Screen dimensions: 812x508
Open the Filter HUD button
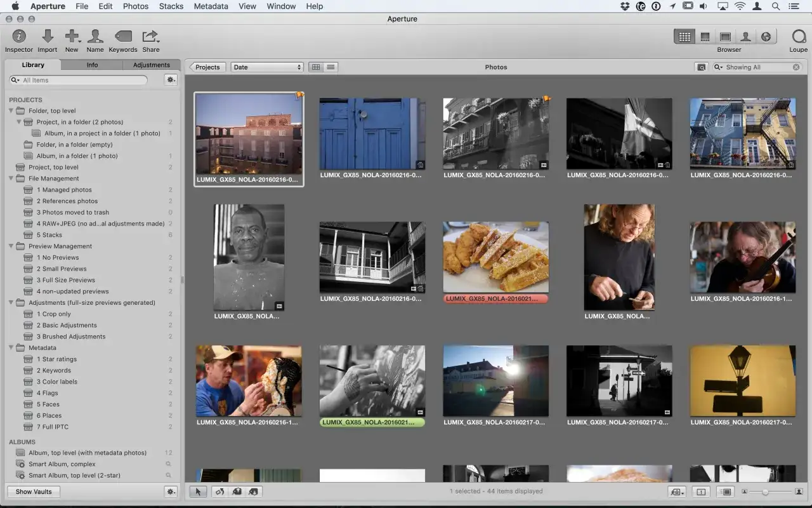701,67
